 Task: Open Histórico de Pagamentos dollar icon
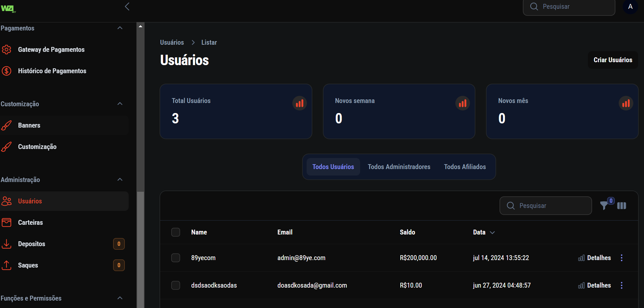6,71
